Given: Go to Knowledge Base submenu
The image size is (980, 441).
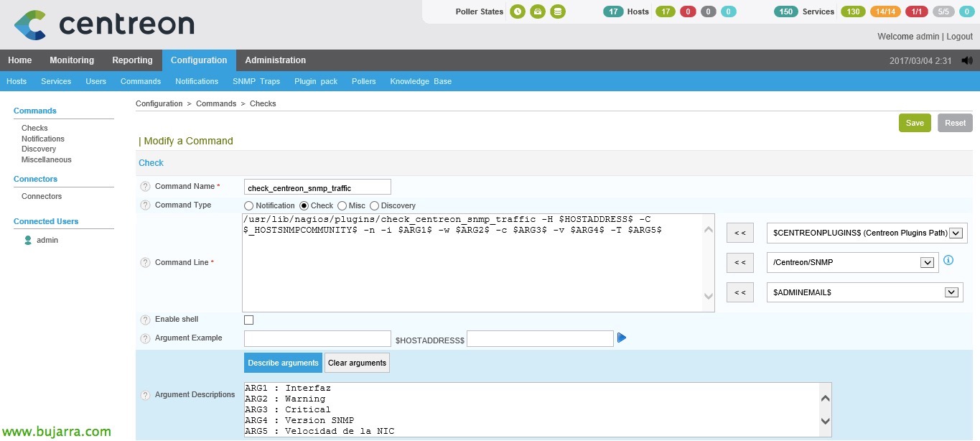Looking at the screenshot, I should [421, 81].
